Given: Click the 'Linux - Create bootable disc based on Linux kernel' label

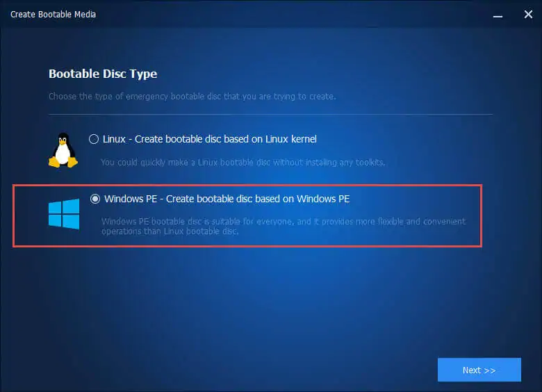Looking at the screenshot, I should click(x=209, y=139).
